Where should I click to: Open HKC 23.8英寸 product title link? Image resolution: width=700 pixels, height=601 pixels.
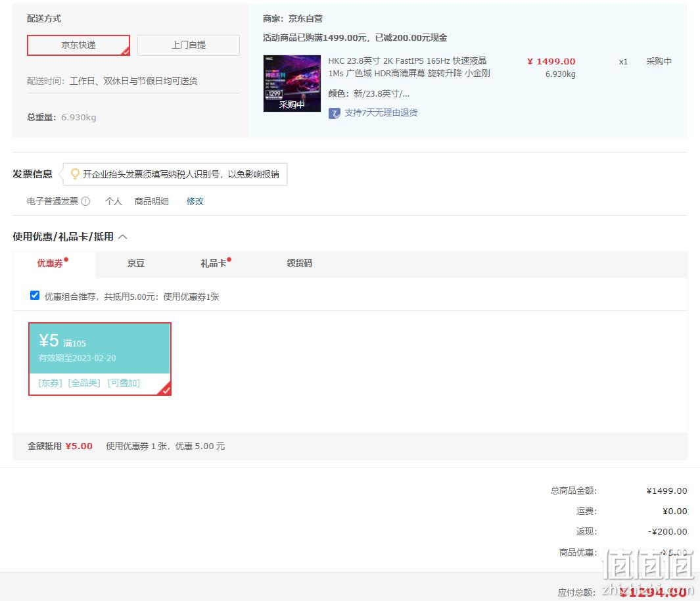(x=409, y=67)
